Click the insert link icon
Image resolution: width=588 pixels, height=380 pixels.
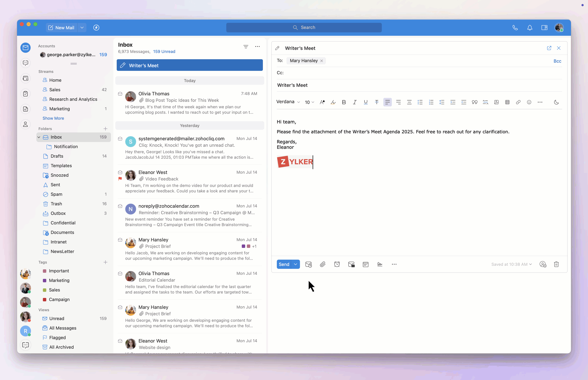tap(518, 102)
